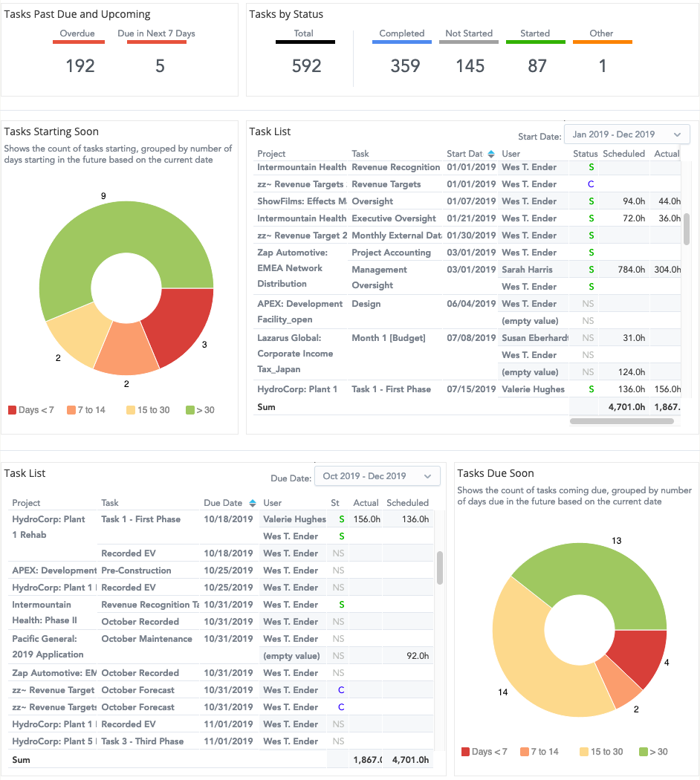Viewport: 700px width, 780px height.
Task: Toggle 15 to 30 legend in Tasks Starting Soon
Action: click(148, 410)
